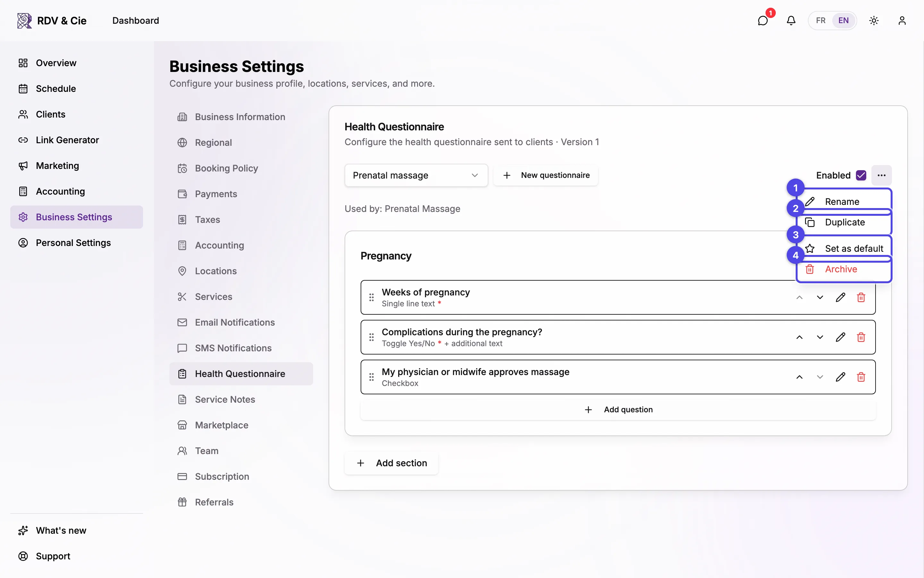
Task: Switch language to FR
Action: [x=820, y=21]
